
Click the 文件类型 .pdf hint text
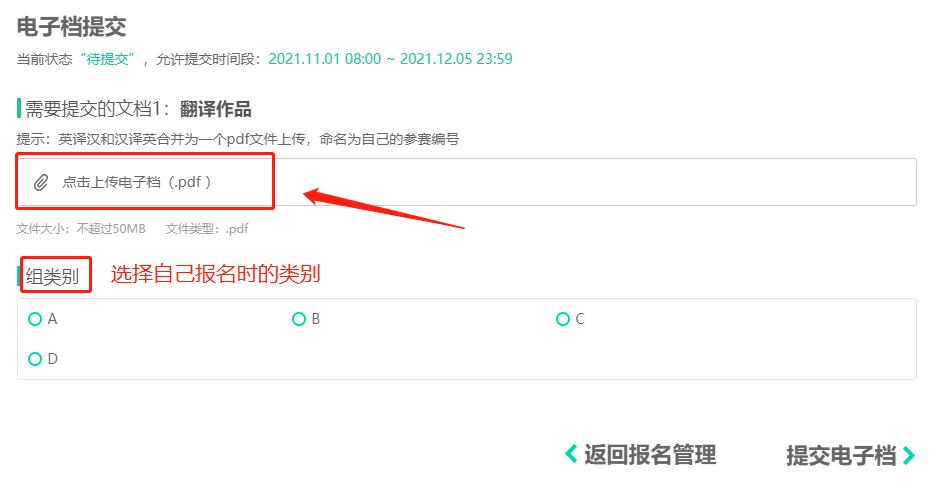tap(207, 229)
